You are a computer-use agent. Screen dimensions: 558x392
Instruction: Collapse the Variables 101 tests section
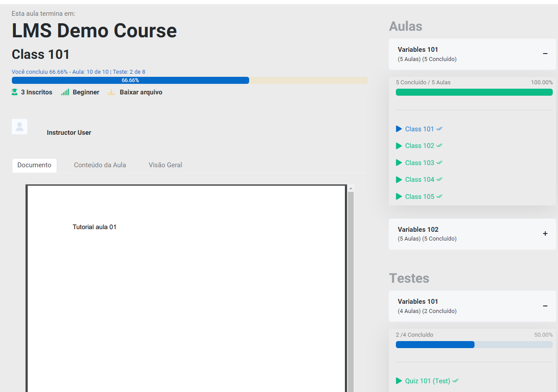[545, 306]
